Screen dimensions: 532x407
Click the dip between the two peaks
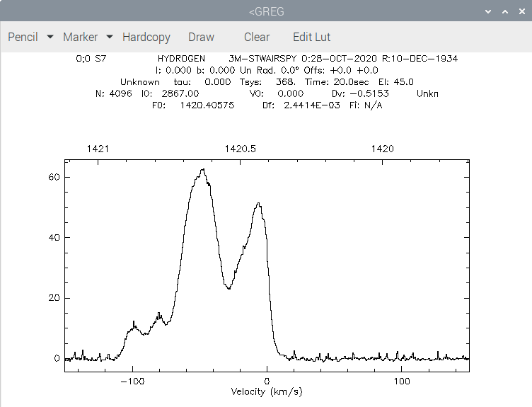(x=229, y=288)
